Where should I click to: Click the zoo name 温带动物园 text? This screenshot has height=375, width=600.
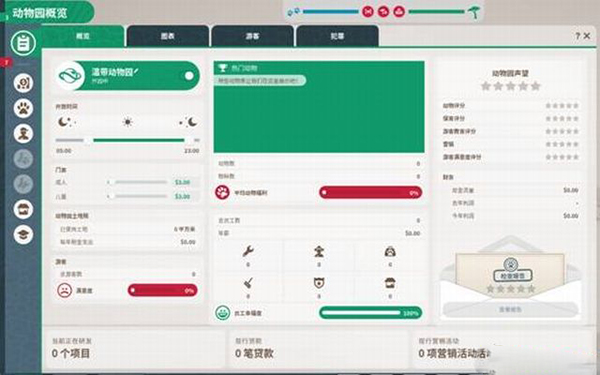112,72
